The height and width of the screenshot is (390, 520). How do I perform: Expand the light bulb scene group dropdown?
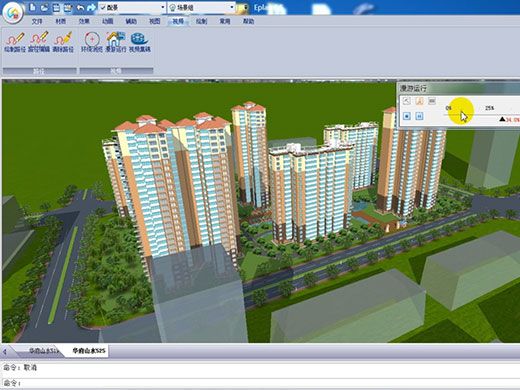pos(232,7)
